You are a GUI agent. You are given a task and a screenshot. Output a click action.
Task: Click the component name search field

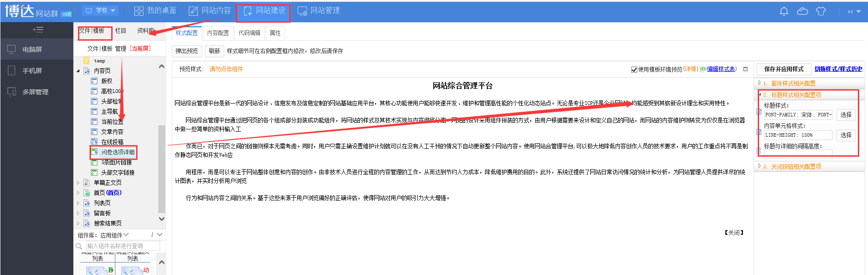[123, 246]
